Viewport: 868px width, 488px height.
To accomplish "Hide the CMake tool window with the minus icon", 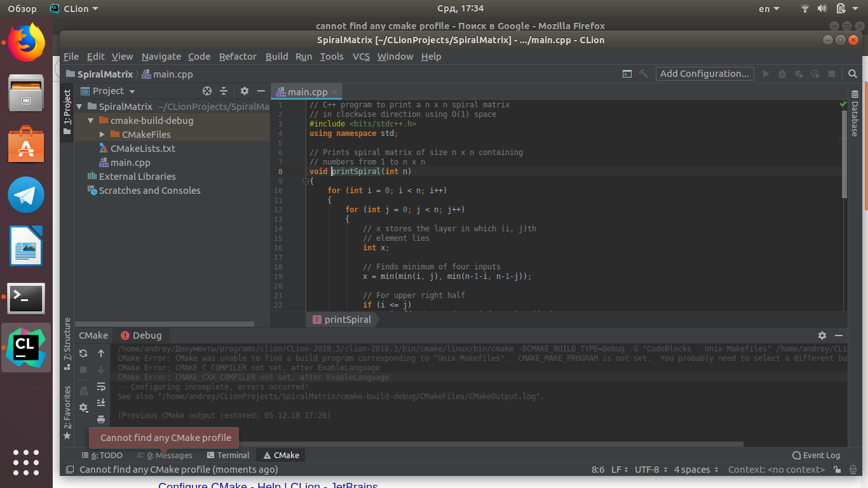I will coord(839,335).
